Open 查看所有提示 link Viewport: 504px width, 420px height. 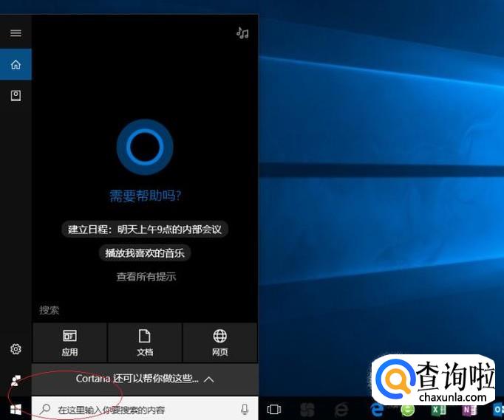pyautogui.click(x=146, y=277)
